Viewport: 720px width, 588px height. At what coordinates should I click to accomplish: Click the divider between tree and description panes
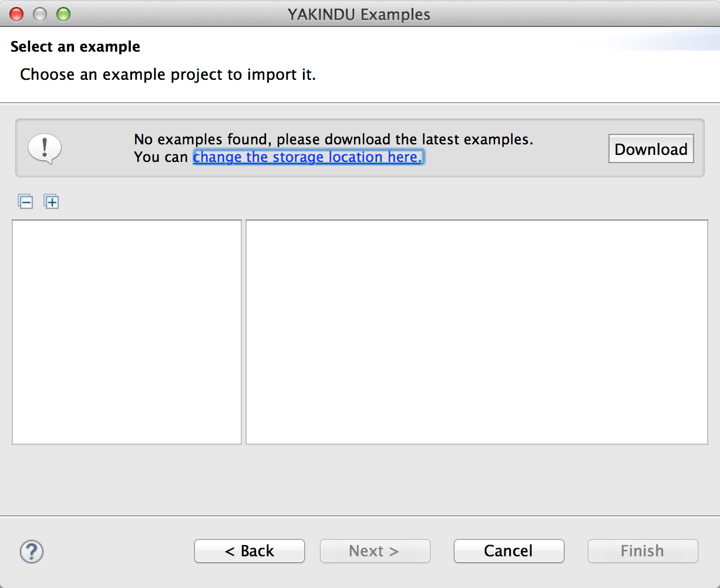click(x=244, y=332)
